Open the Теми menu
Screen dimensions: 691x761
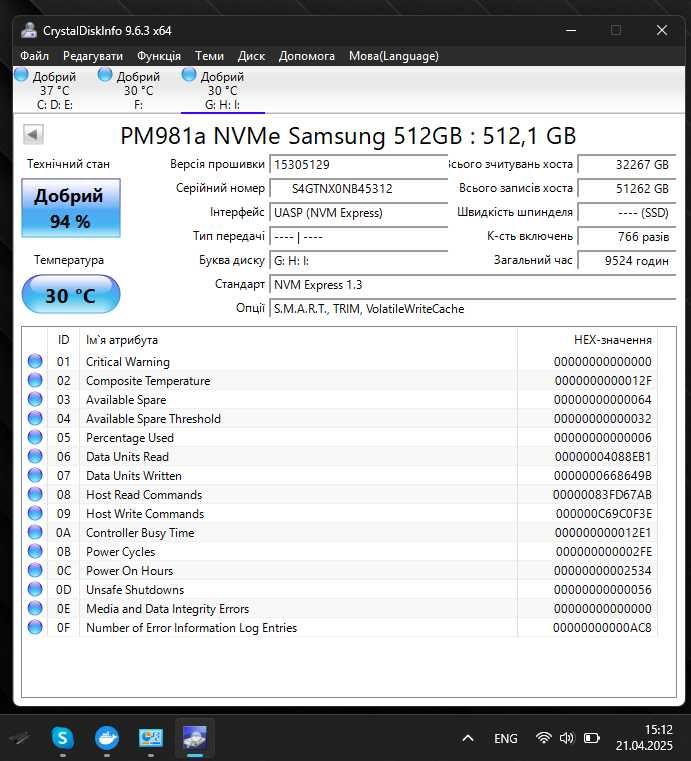click(x=209, y=56)
